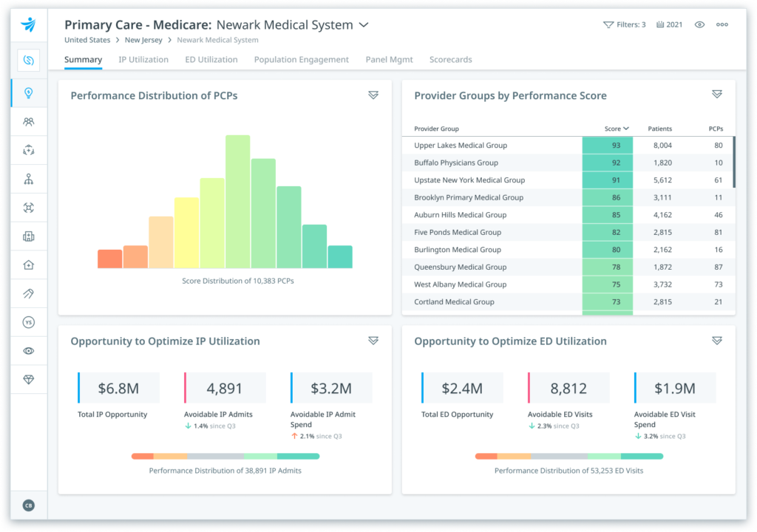Image resolution: width=757 pixels, height=532 pixels.
Task: Toggle the eye icon in the left sidebar
Action: coord(28,350)
